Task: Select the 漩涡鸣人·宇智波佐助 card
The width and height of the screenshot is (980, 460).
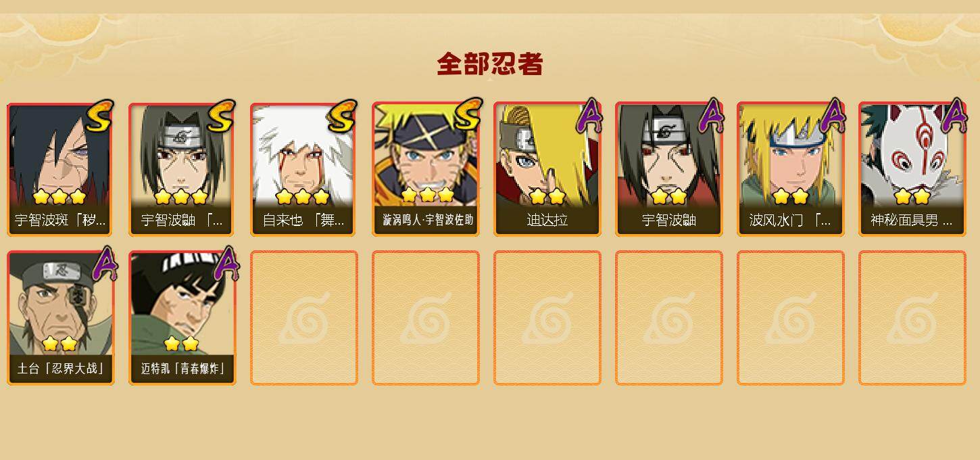Action: tap(426, 169)
